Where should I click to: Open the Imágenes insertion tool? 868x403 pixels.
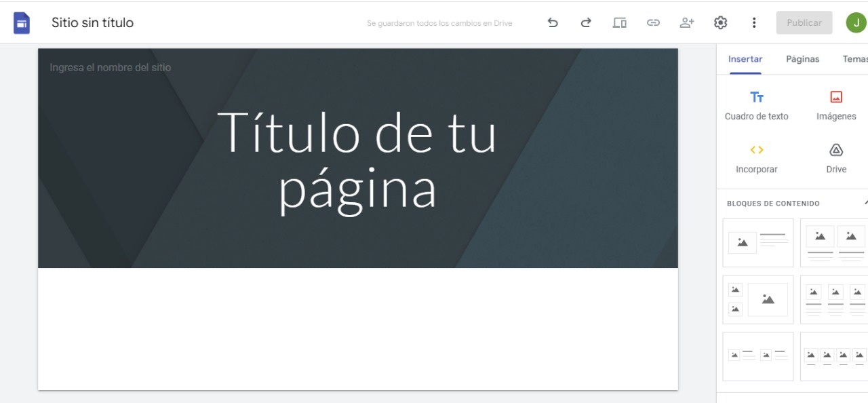[x=836, y=105]
